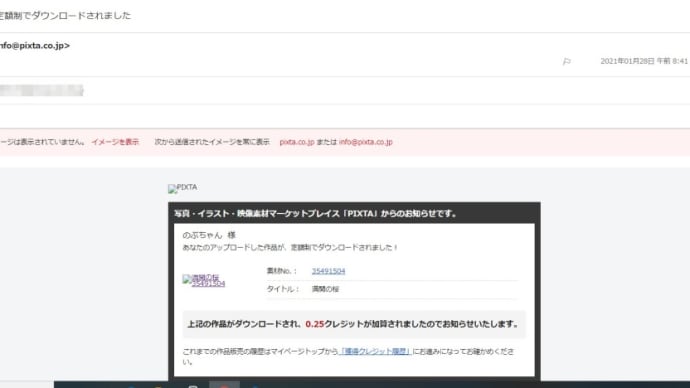Click the 0.25 credit amount text
The image size is (690, 388).
point(315,324)
